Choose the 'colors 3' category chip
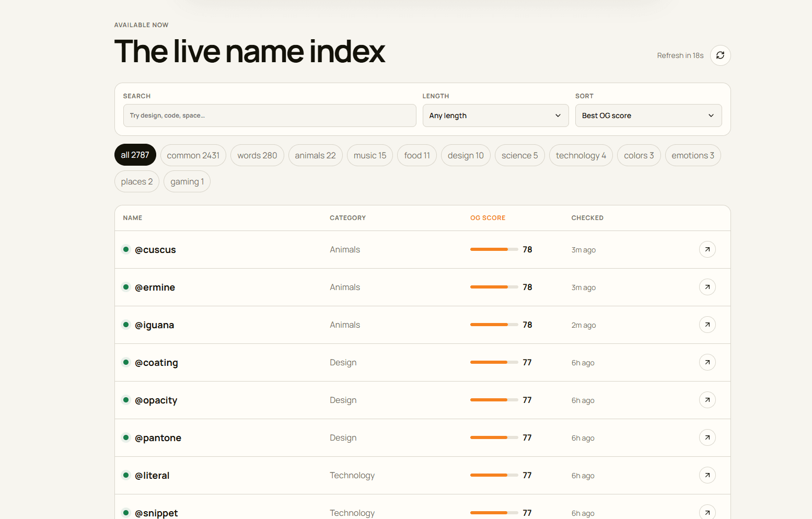 pos(639,155)
